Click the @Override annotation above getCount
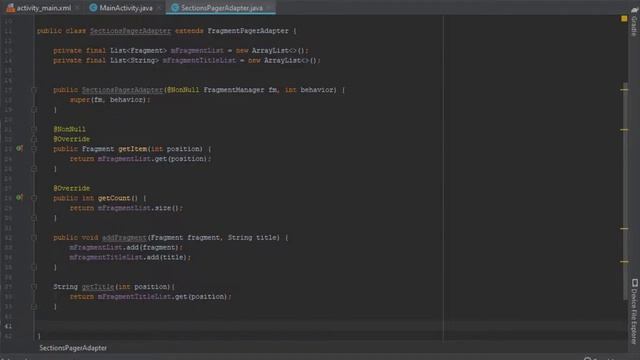The width and height of the screenshot is (640, 360). pyautogui.click(x=71, y=188)
